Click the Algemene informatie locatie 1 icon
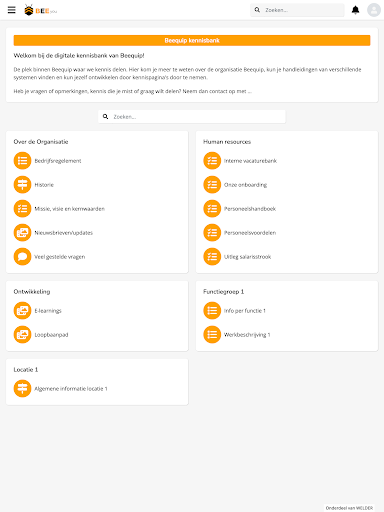 [x=22, y=389]
